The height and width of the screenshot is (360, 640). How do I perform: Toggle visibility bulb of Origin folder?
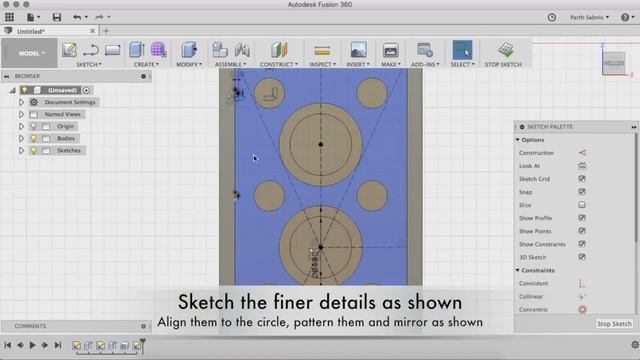(34, 127)
